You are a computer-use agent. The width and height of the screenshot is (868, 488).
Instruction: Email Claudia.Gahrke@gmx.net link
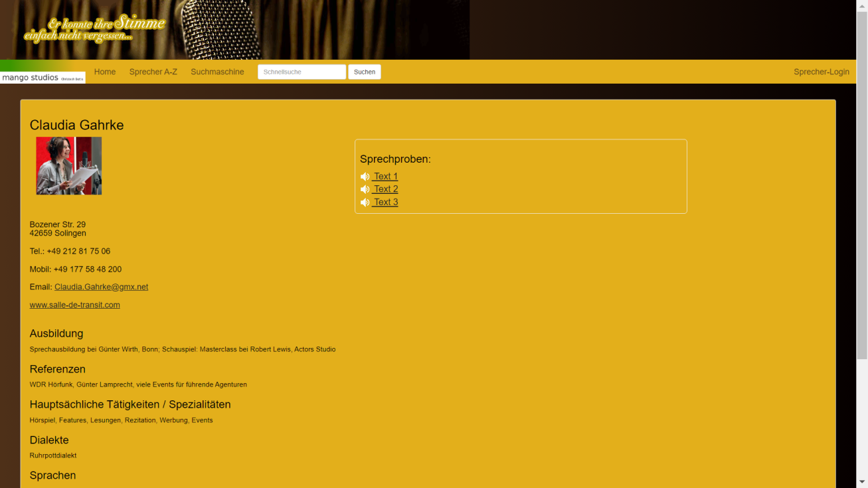pos(101,287)
